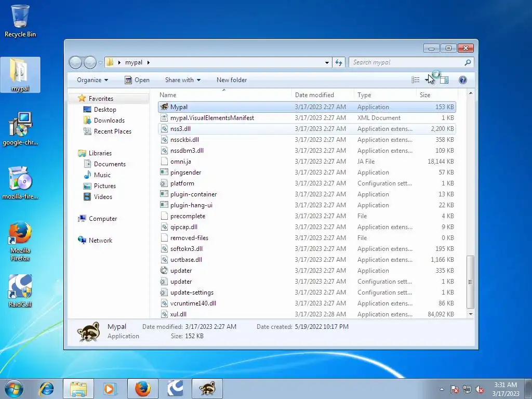Click the Mypal raccoon taskbar icon
532x399 pixels.
[207, 389]
